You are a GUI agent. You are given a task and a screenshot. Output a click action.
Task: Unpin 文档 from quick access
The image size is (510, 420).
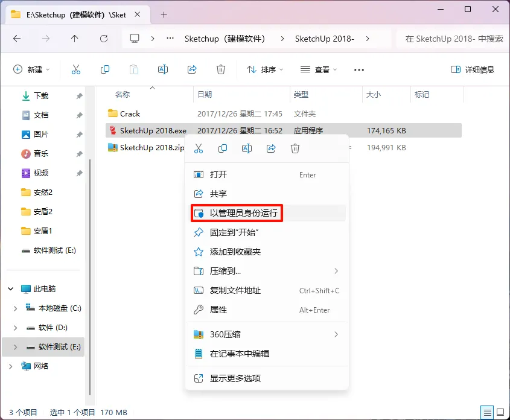tap(79, 115)
